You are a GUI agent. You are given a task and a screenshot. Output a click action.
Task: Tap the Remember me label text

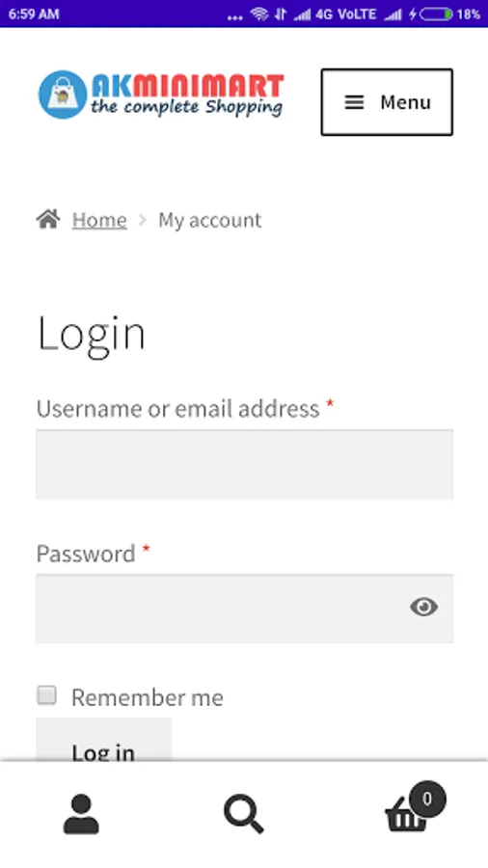point(148,697)
